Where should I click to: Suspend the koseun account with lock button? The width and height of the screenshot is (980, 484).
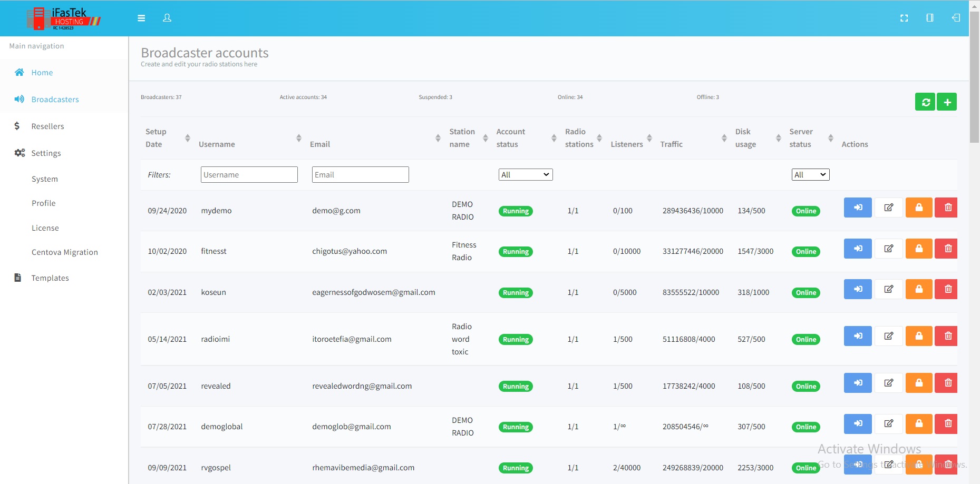click(919, 289)
